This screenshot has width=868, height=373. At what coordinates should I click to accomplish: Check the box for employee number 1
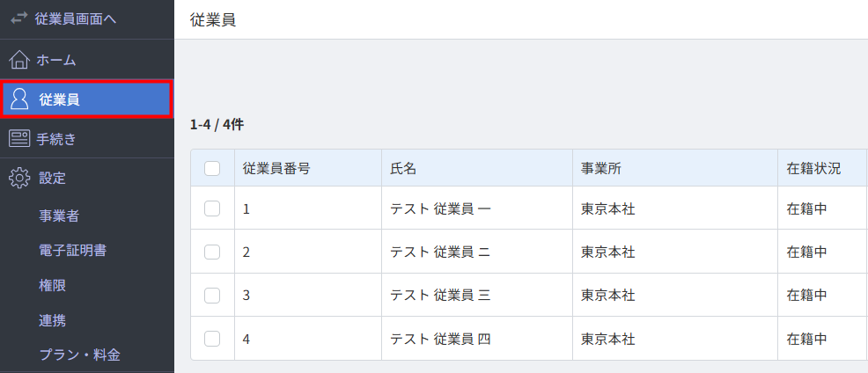pos(212,208)
